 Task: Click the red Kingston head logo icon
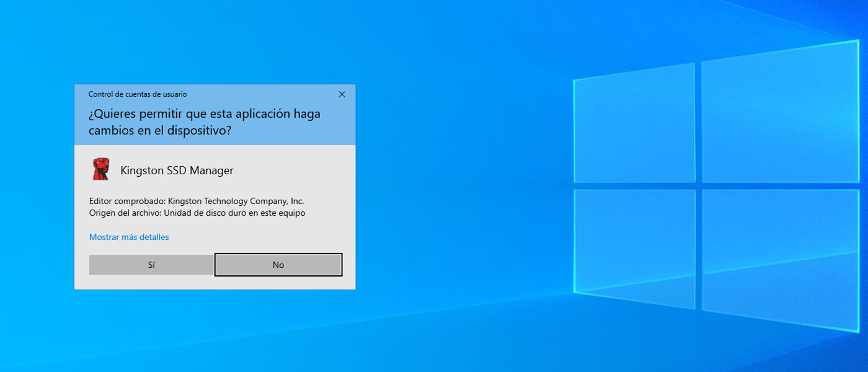[x=100, y=169]
